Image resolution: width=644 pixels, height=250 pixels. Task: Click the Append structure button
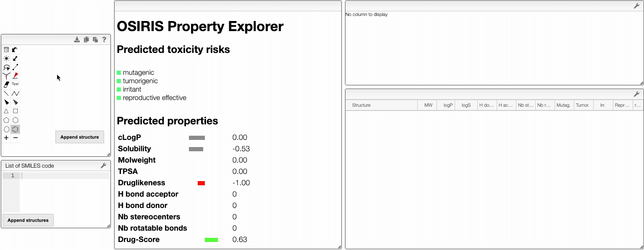[x=80, y=137]
